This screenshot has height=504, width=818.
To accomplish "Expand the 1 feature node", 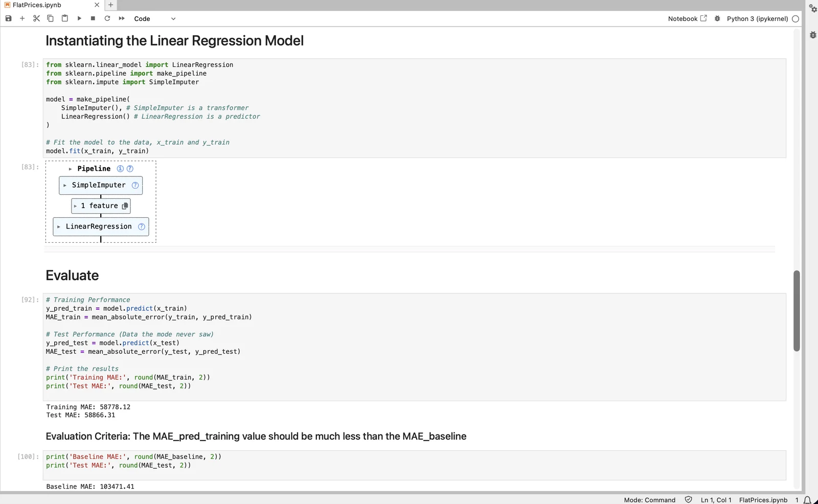I will pos(75,206).
